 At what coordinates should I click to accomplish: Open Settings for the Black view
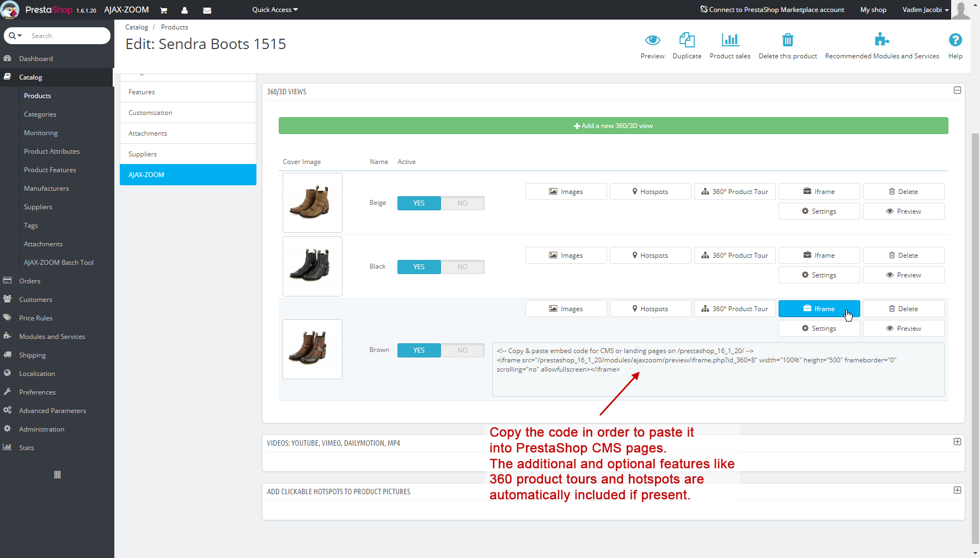[x=819, y=275]
